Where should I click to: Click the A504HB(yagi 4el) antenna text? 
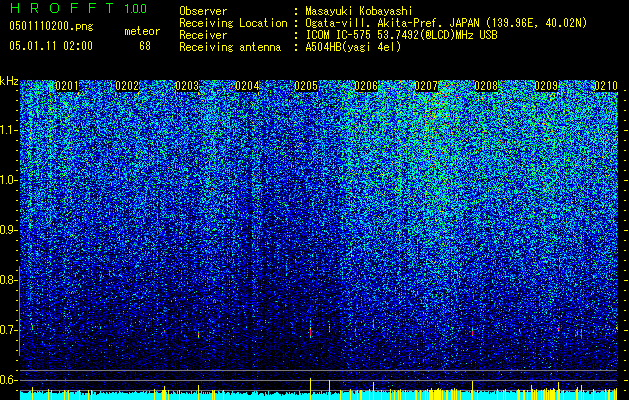coord(353,47)
